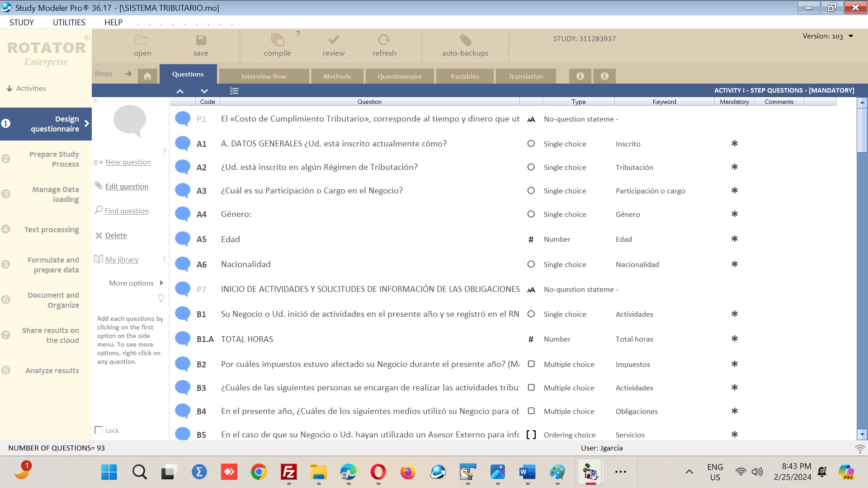Click the numbered list icon above table
Image resolution: width=868 pixels, height=488 pixels.
(234, 91)
